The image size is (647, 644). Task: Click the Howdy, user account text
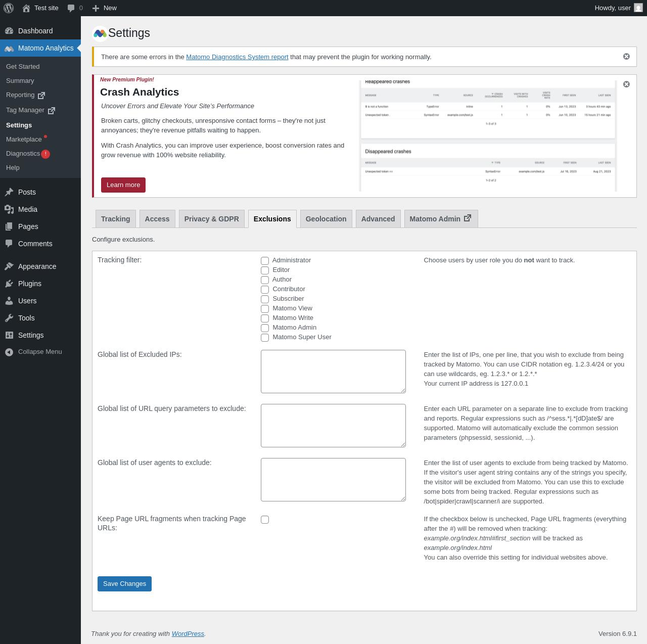click(613, 8)
